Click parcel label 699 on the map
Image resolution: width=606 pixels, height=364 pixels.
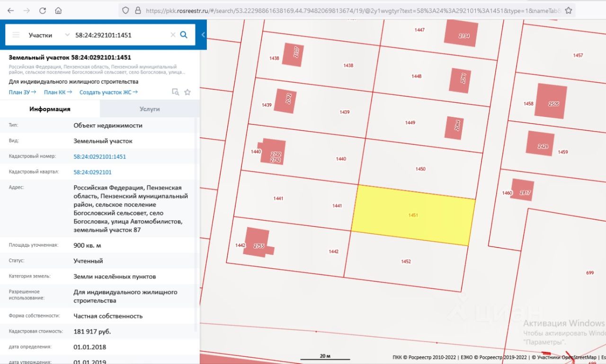(590, 273)
